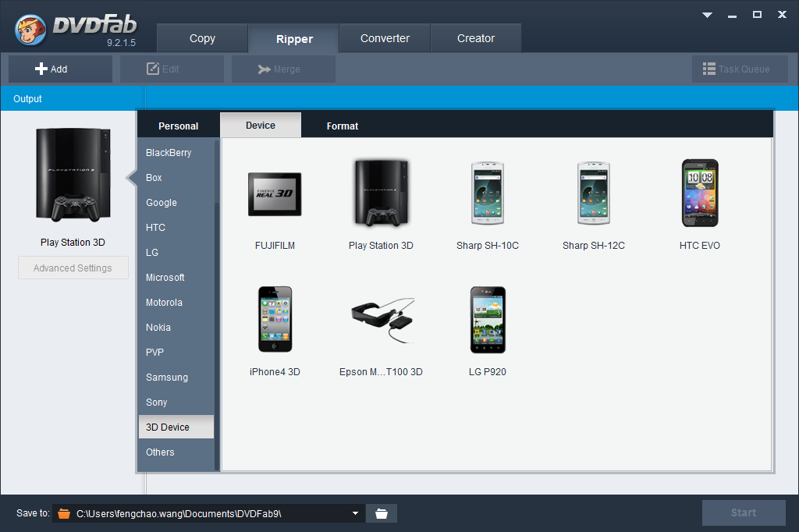Open the Device profile tab
Image resolution: width=799 pixels, height=532 pixels.
[x=261, y=126]
